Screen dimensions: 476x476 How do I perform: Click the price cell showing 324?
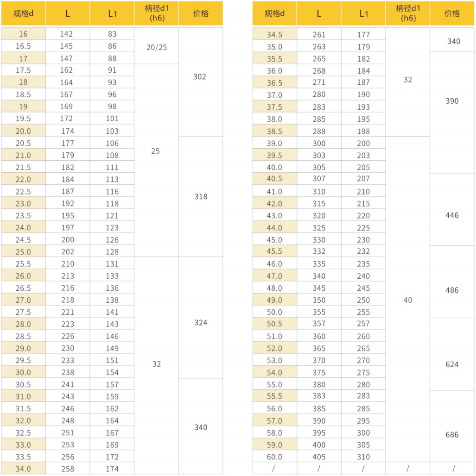pyautogui.click(x=201, y=323)
